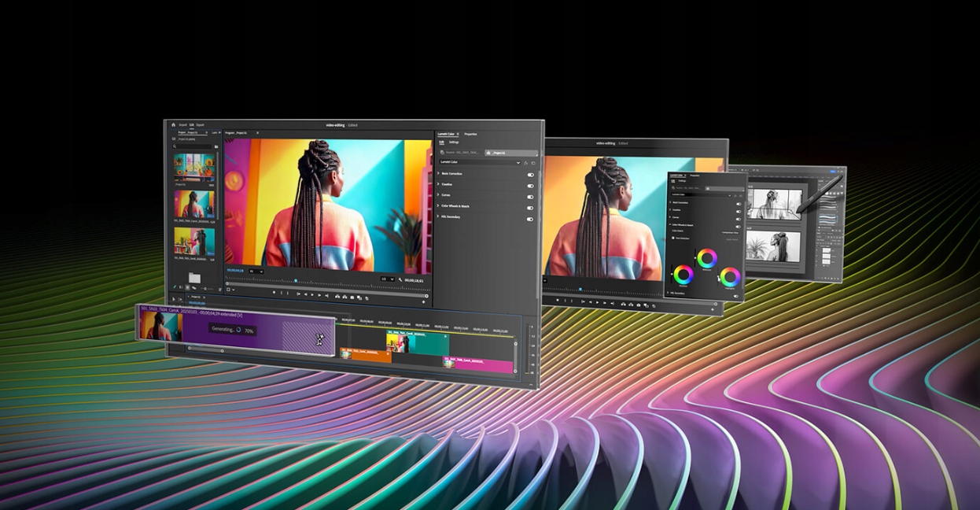Toggle the Creative switch in front window
Screen dimensions: 980x510
(x=530, y=185)
